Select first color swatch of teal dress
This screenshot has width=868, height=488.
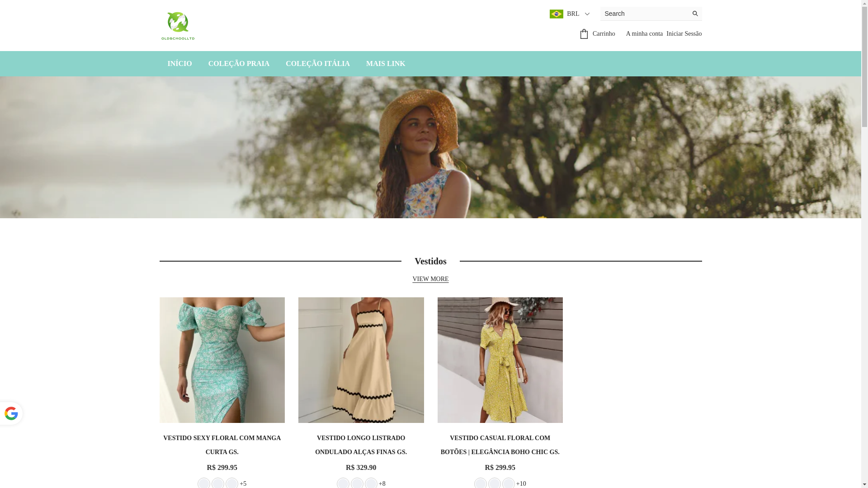(x=204, y=483)
